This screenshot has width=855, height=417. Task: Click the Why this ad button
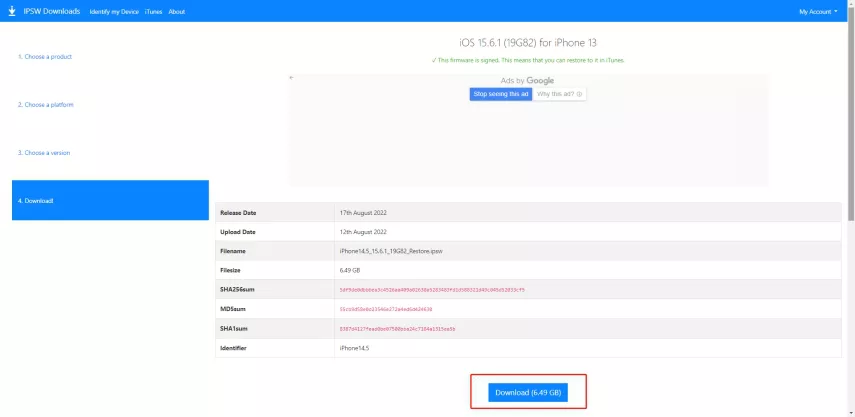tap(559, 94)
